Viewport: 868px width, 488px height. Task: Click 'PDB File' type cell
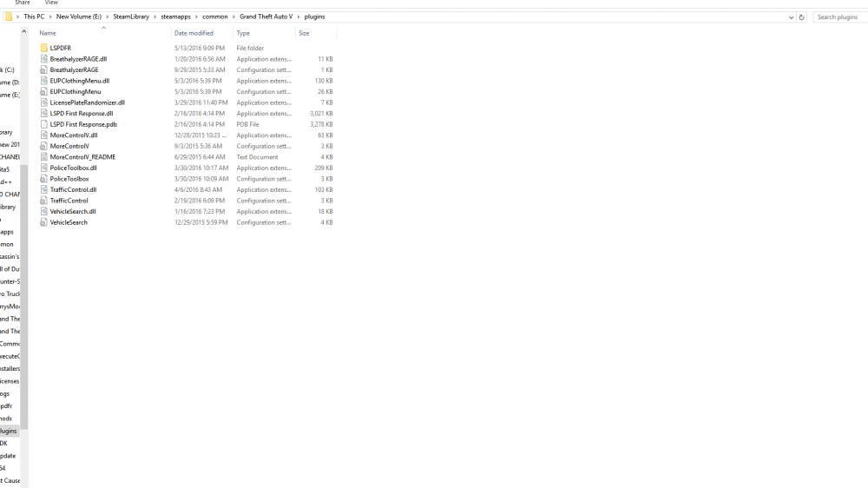(247, 124)
